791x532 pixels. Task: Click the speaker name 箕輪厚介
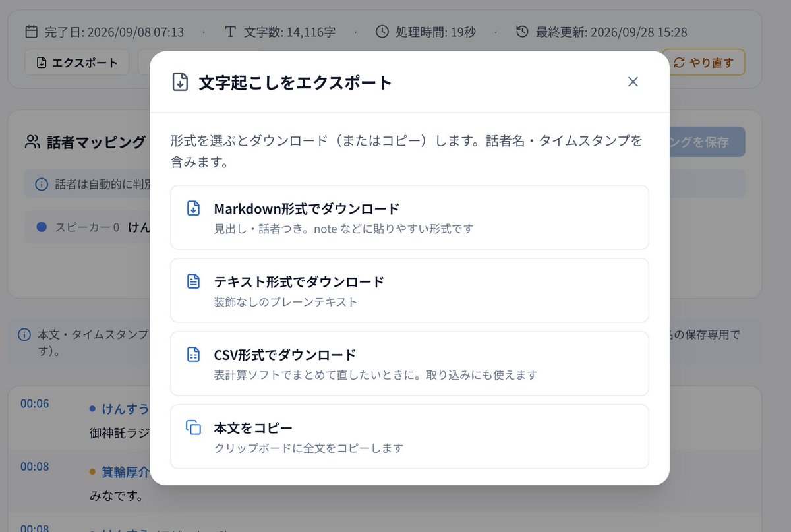[125, 472]
